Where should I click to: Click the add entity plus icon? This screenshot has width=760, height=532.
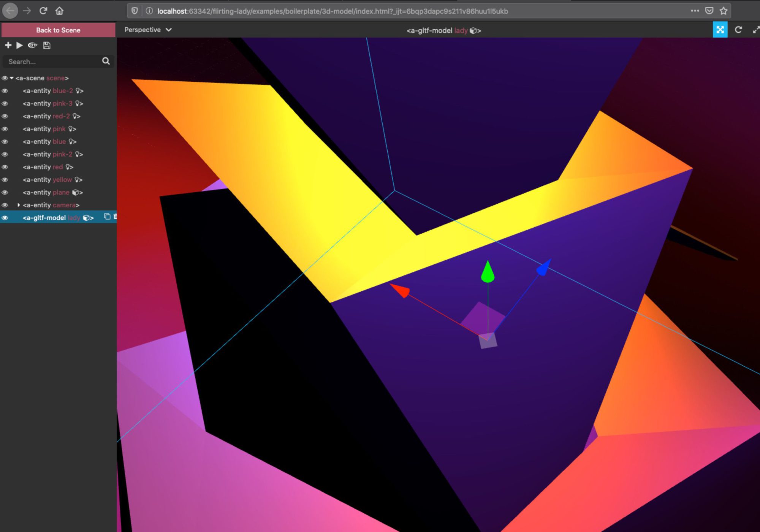[x=8, y=45]
